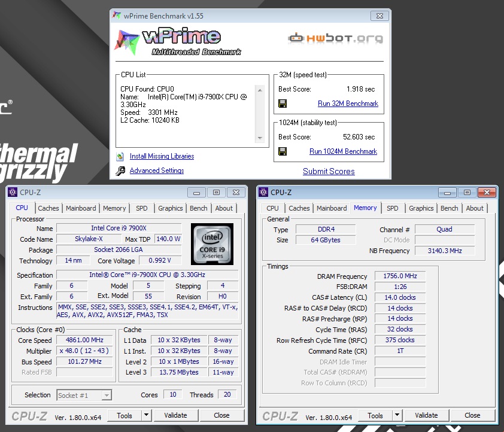Close the right CPU-Z Memory window

pyautogui.click(x=487, y=193)
